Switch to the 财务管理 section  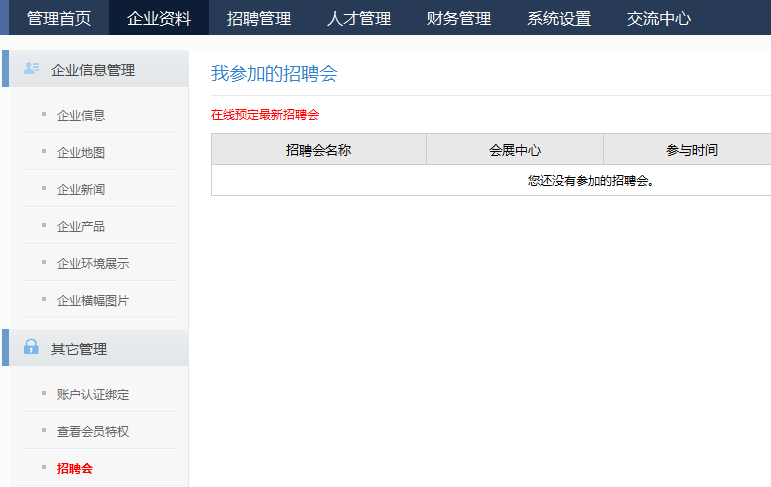coord(459,18)
